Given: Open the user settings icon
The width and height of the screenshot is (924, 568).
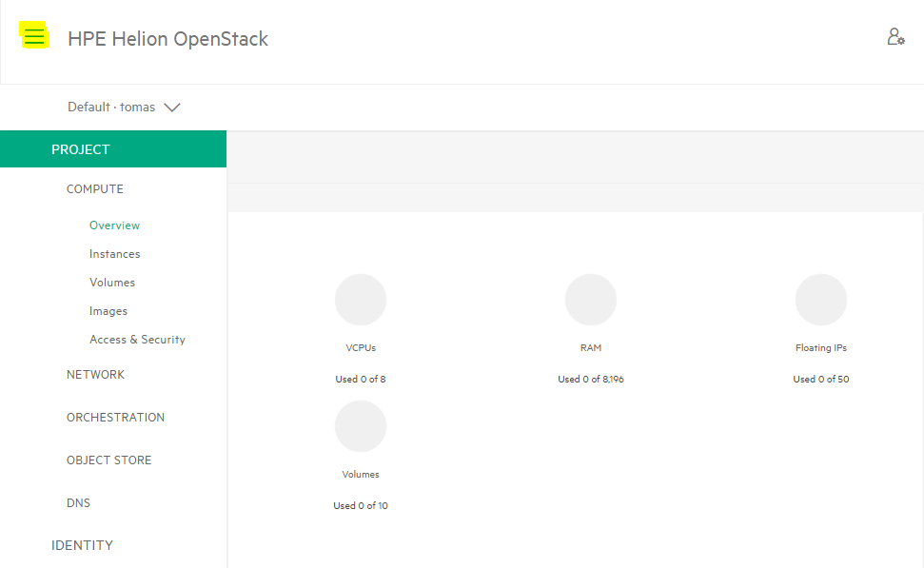Looking at the screenshot, I should [x=895, y=36].
